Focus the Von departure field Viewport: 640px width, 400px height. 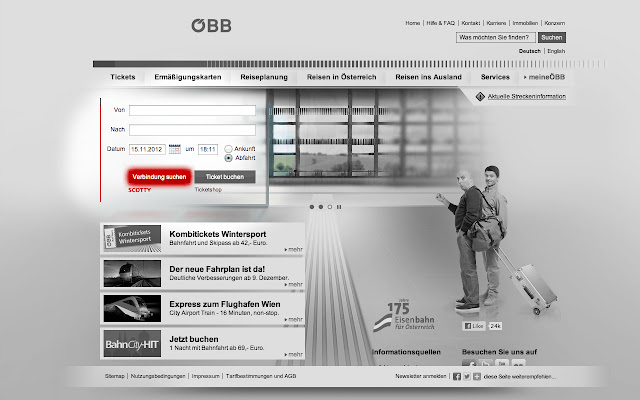click(x=192, y=110)
